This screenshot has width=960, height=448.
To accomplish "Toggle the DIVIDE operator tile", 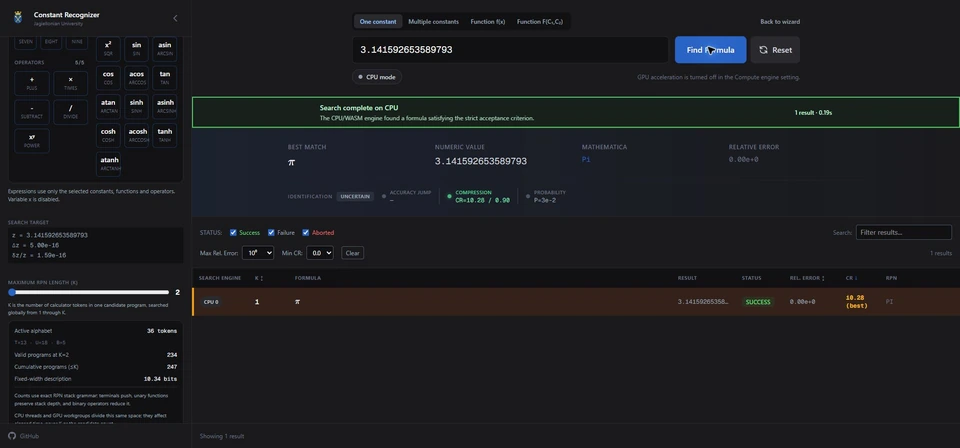I will click(x=71, y=112).
